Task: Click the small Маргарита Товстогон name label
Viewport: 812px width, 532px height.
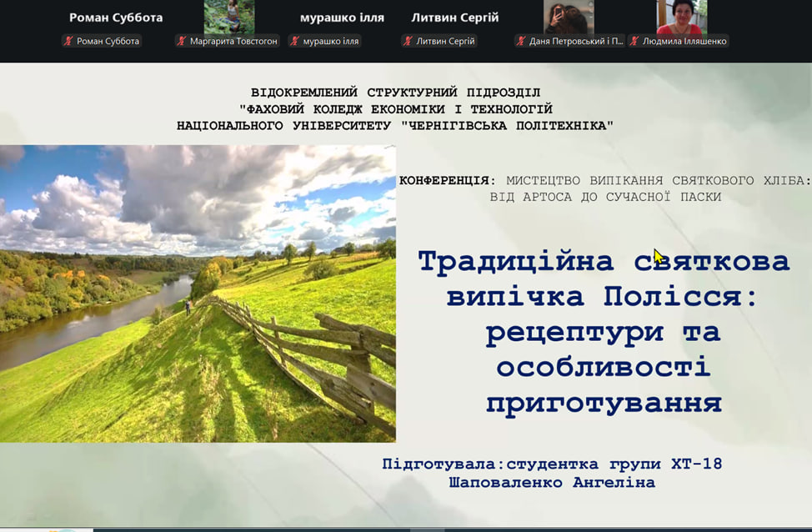Action: [x=233, y=41]
